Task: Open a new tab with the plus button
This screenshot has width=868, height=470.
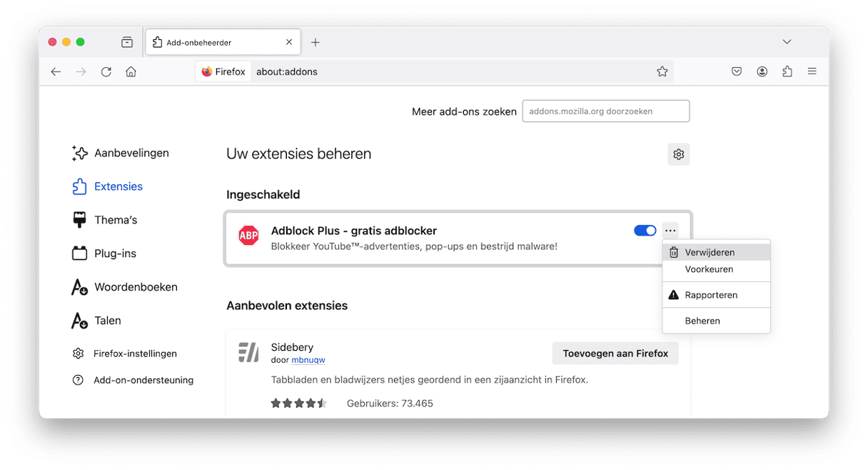Action: 316,42
